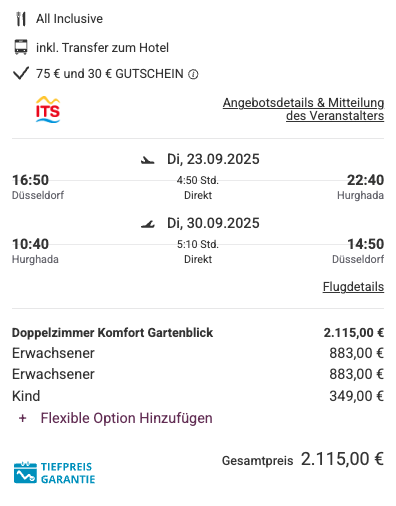396x506 pixels.
Task: Click the 16:50 Düsseldorf departure time
Action: pyautogui.click(x=31, y=180)
